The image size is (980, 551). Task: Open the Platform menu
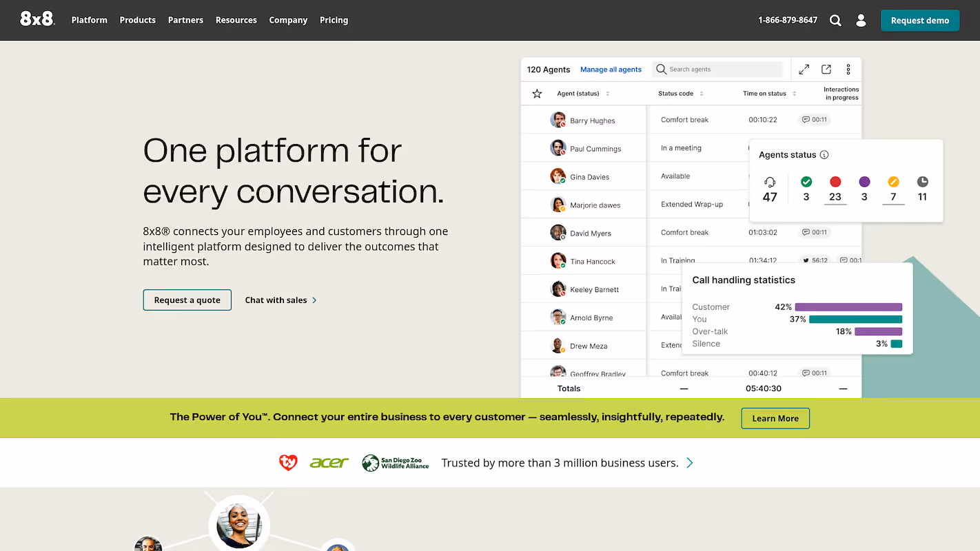tap(90, 20)
